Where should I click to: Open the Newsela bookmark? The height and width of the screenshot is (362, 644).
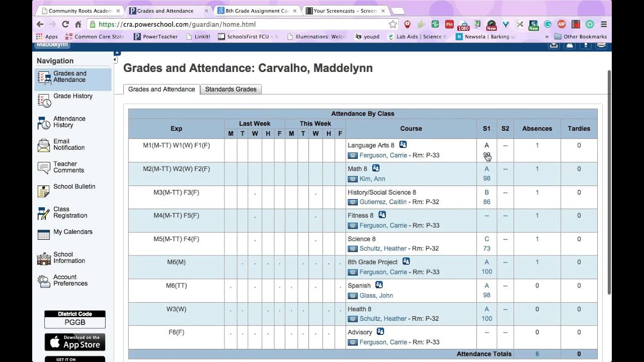tap(486, 37)
